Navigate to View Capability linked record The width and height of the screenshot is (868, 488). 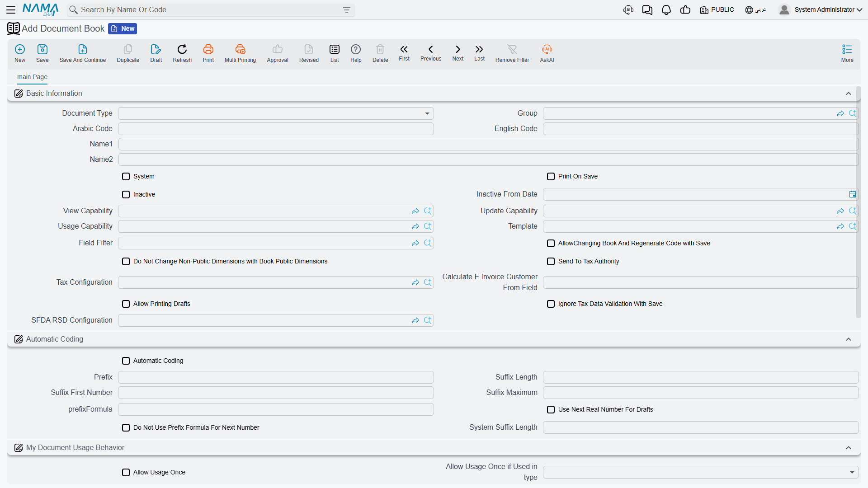pyautogui.click(x=415, y=211)
